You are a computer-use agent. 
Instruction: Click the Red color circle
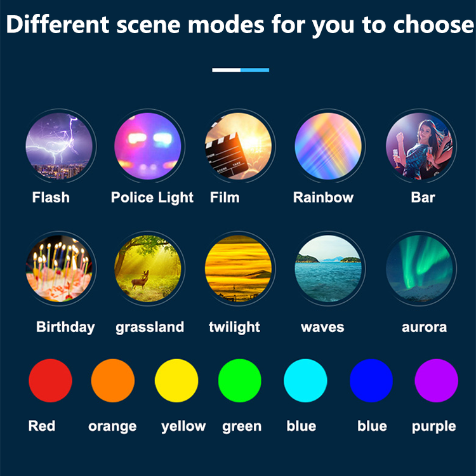pyautogui.click(x=50, y=381)
